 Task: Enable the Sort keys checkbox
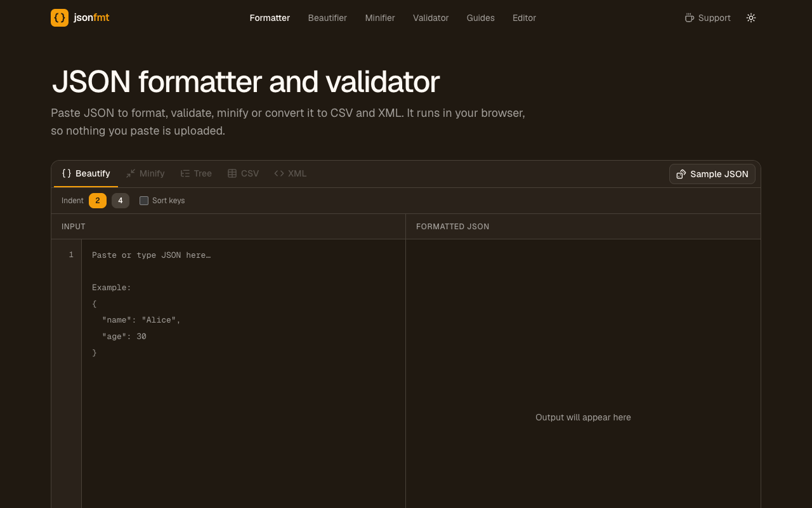point(144,201)
